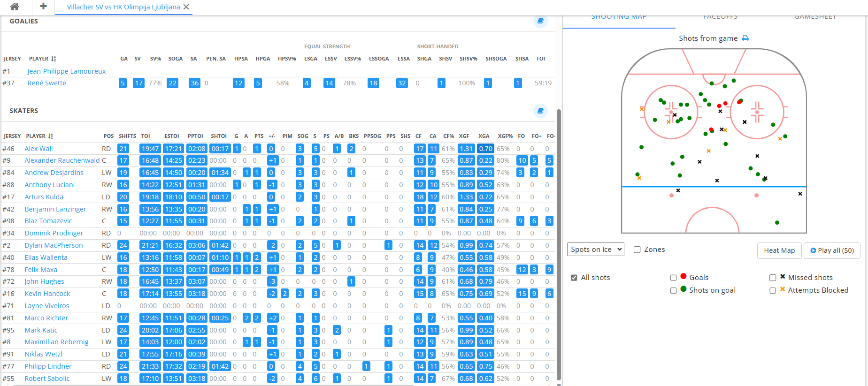Viewport: 868px width, 386px height.
Task: Uncheck the All shots checkbox
Action: point(574,278)
